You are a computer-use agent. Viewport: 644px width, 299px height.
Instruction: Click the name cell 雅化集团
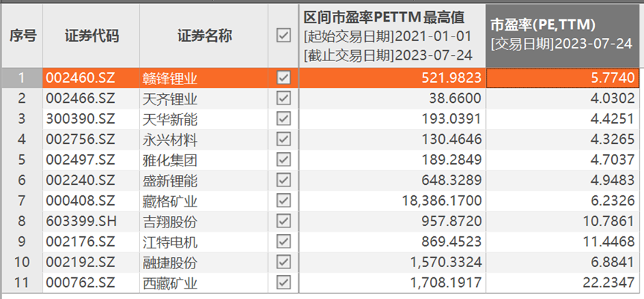[x=204, y=160]
